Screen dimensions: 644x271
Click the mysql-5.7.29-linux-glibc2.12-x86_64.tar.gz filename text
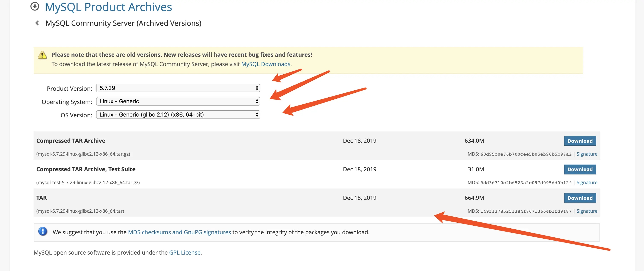(83, 154)
